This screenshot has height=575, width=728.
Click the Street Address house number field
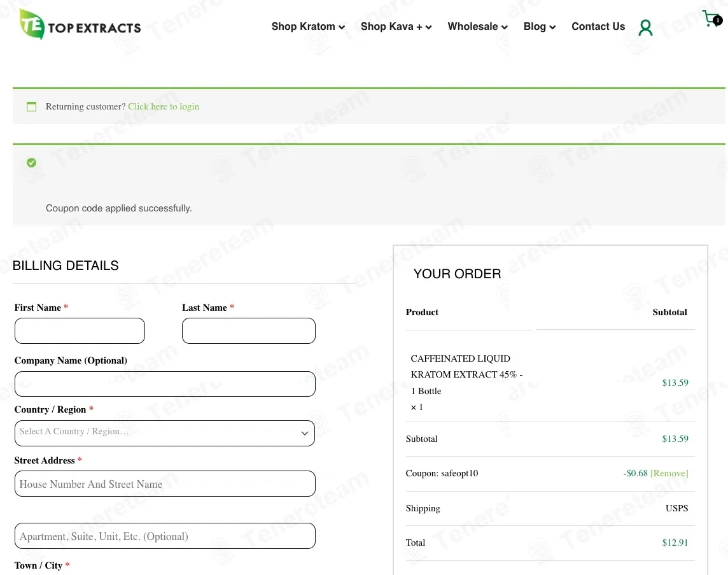[165, 484]
